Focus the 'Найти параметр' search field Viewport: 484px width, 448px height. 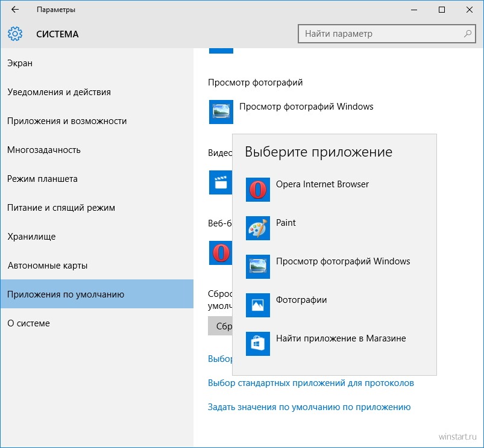click(386, 34)
